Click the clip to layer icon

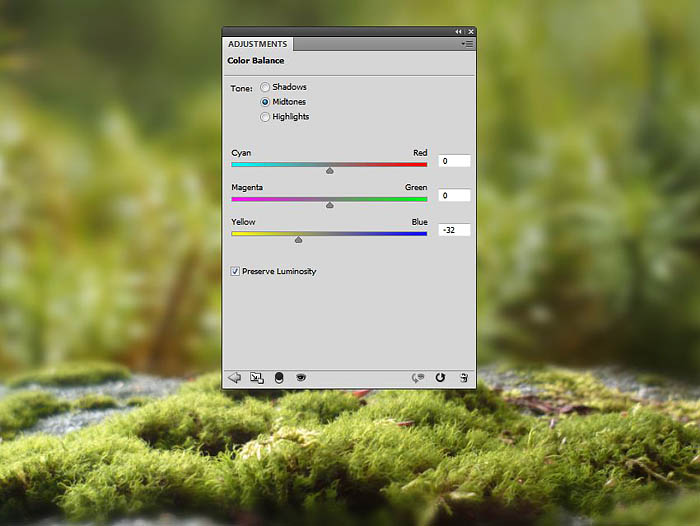(x=279, y=377)
